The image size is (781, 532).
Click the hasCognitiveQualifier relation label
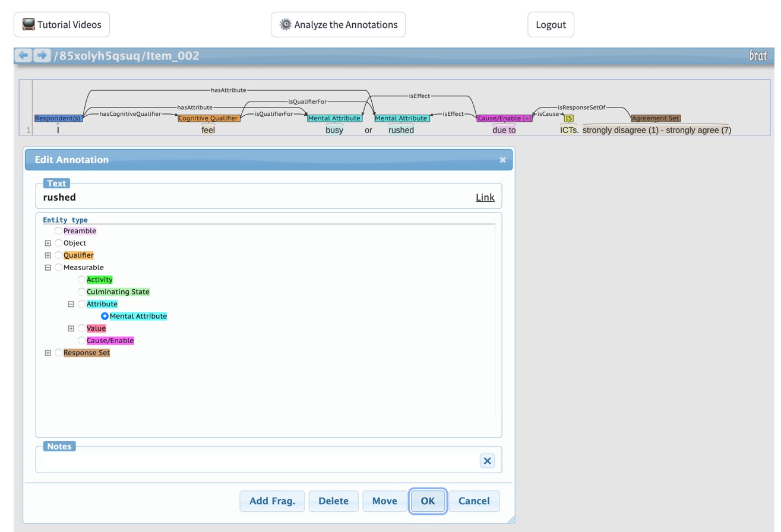130,114
